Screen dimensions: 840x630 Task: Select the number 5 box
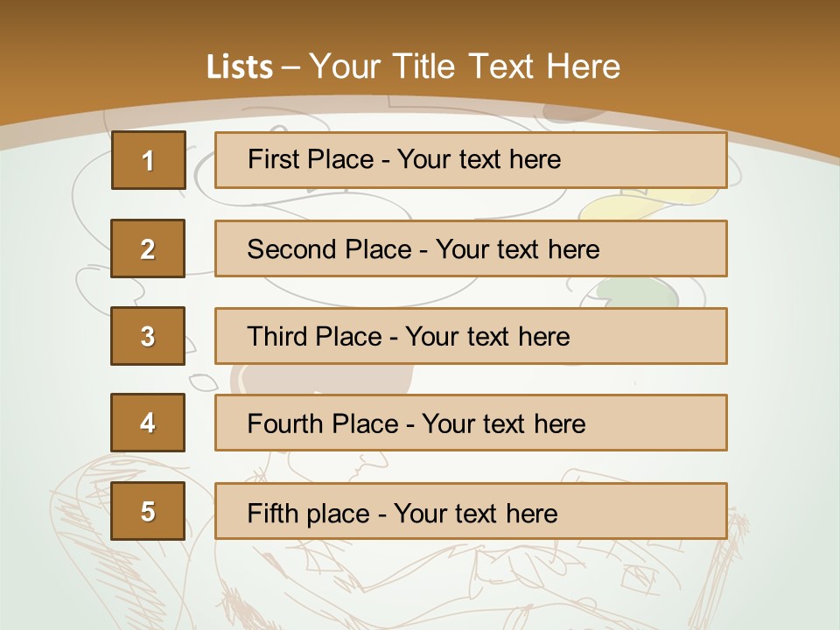(148, 510)
